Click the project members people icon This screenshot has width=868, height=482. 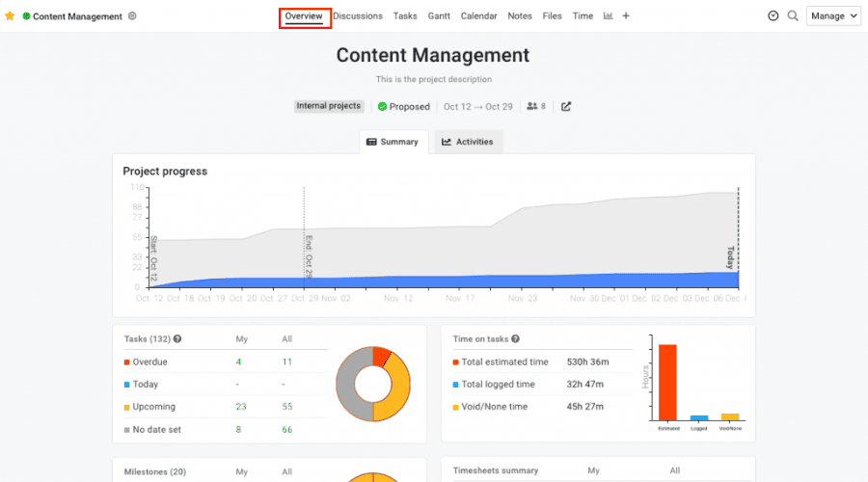coord(532,106)
